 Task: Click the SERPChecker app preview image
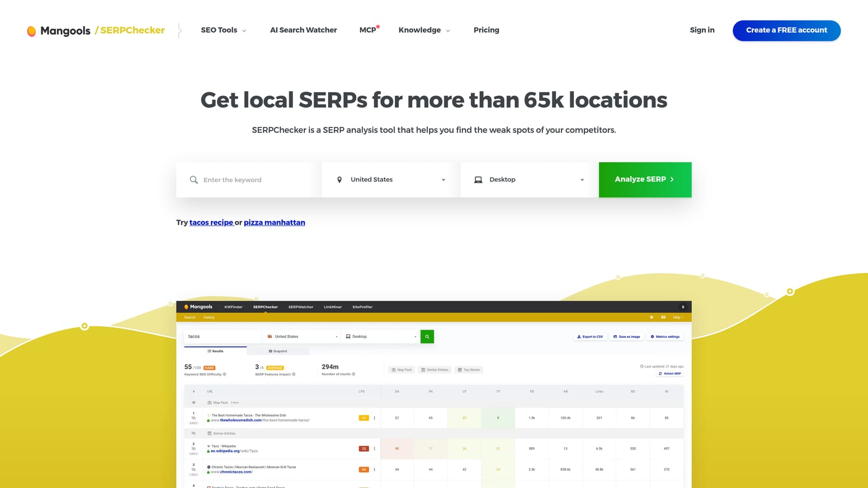(x=434, y=394)
